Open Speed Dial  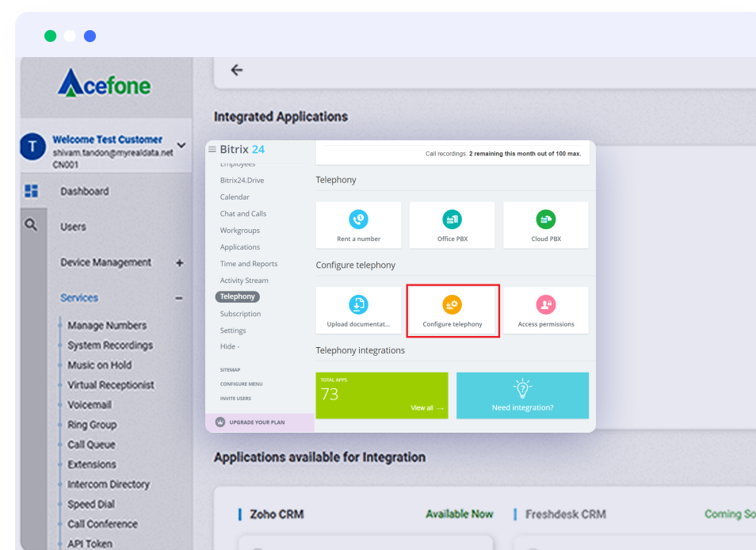pos(91,504)
